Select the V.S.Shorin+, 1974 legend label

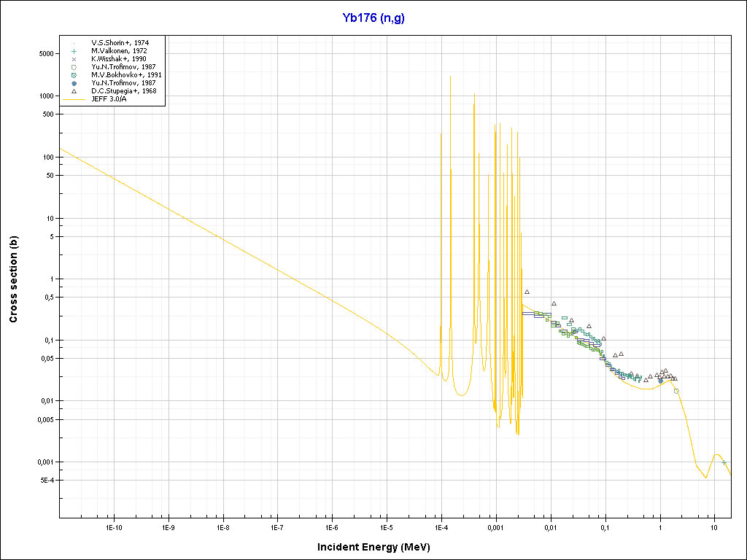click(119, 43)
